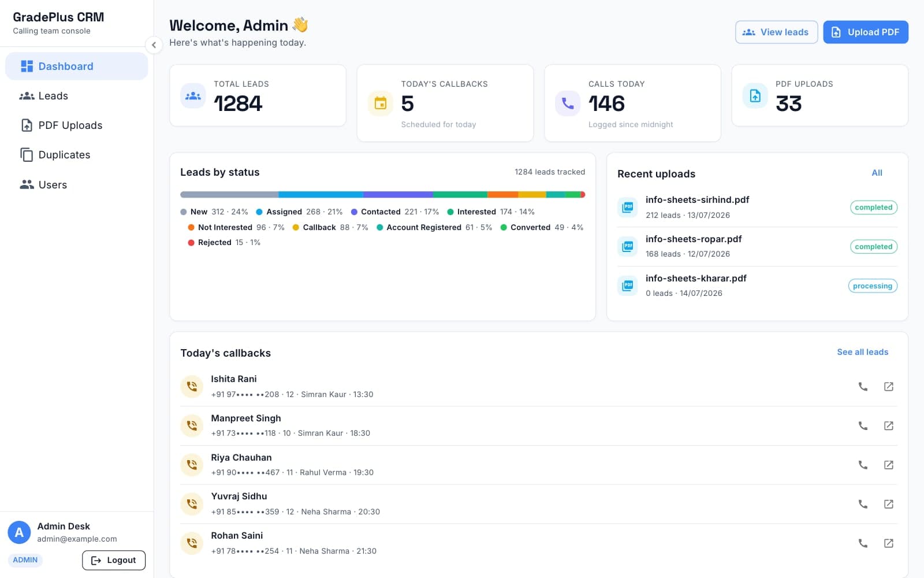This screenshot has height=578, width=924.
Task: Click the completed badge for info-sheets-sirhind.pdf
Action: [x=873, y=208]
